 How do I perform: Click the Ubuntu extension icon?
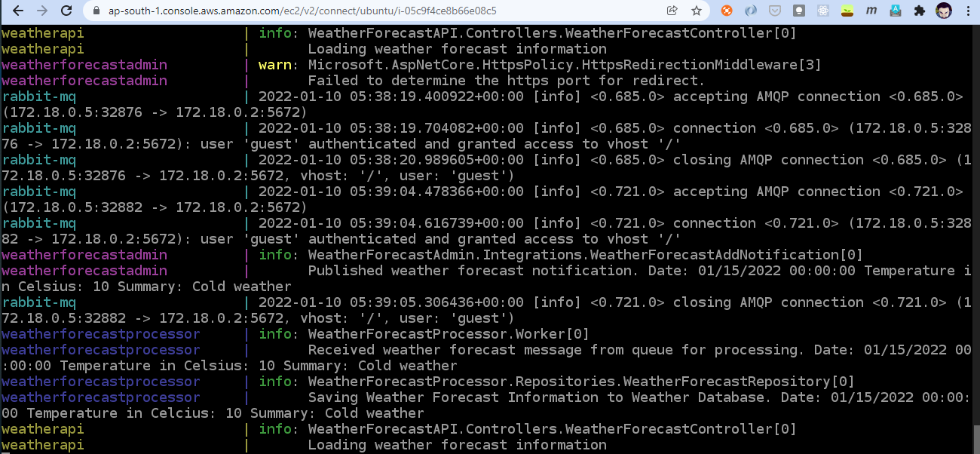pyautogui.click(x=727, y=10)
